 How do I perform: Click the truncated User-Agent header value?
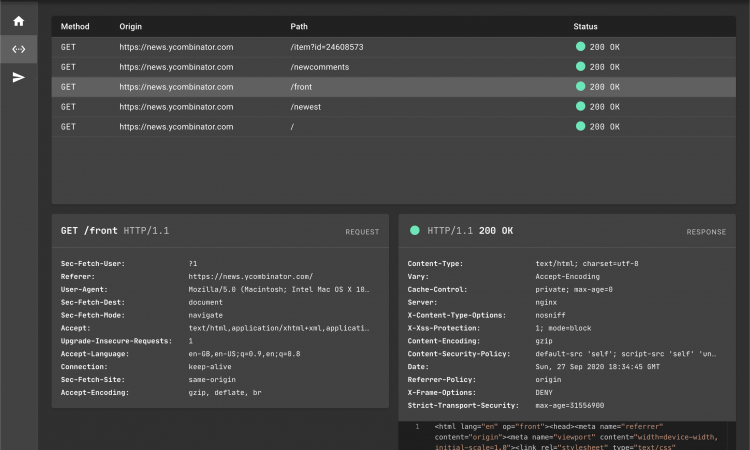279,289
